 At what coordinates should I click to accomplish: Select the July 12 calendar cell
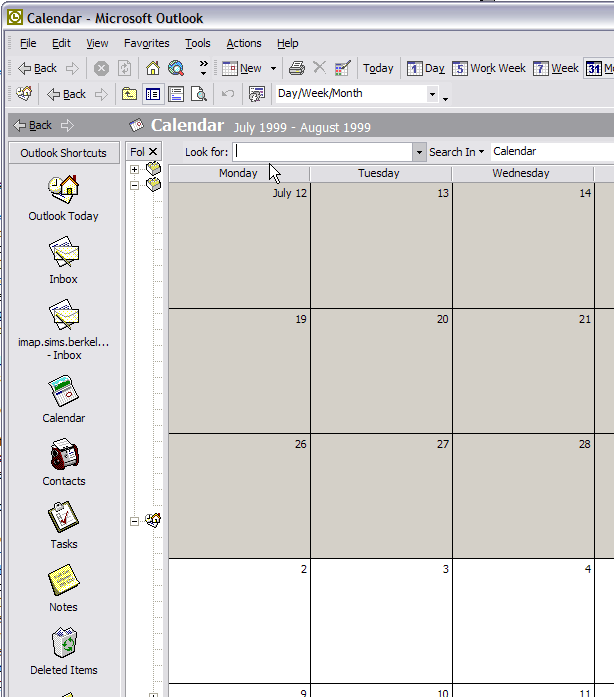pos(239,245)
